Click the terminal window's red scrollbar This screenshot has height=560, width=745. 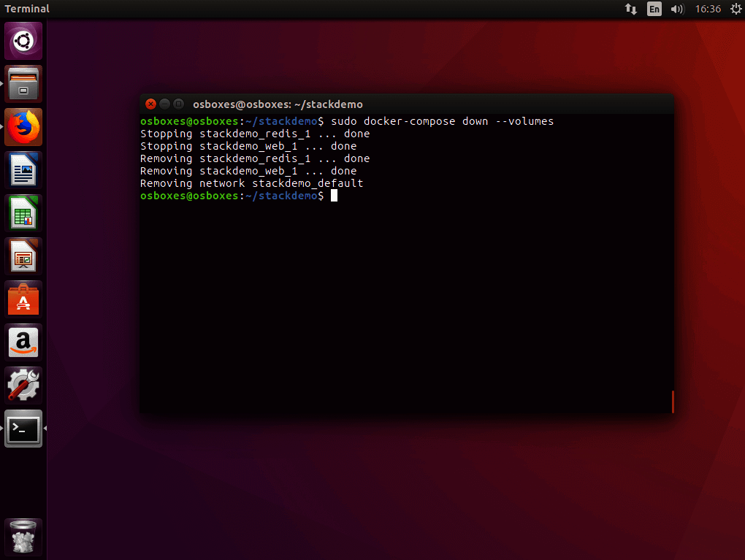[672, 402]
